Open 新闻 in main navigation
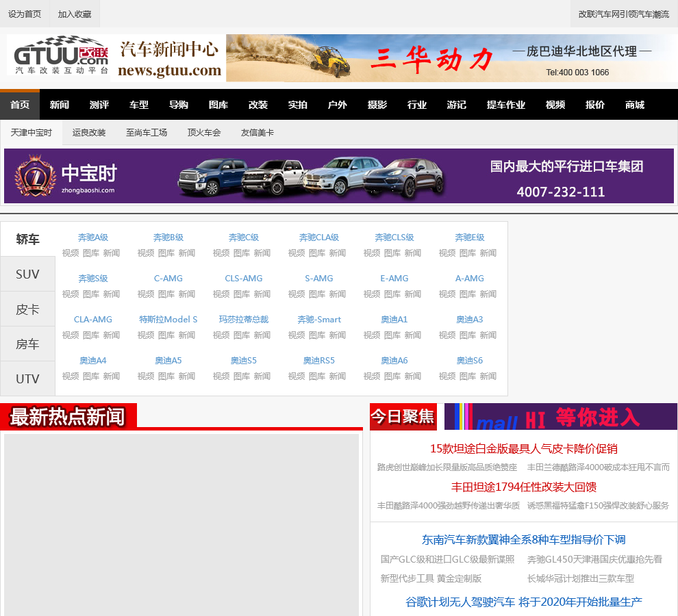678x616 pixels. coord(60,105)
